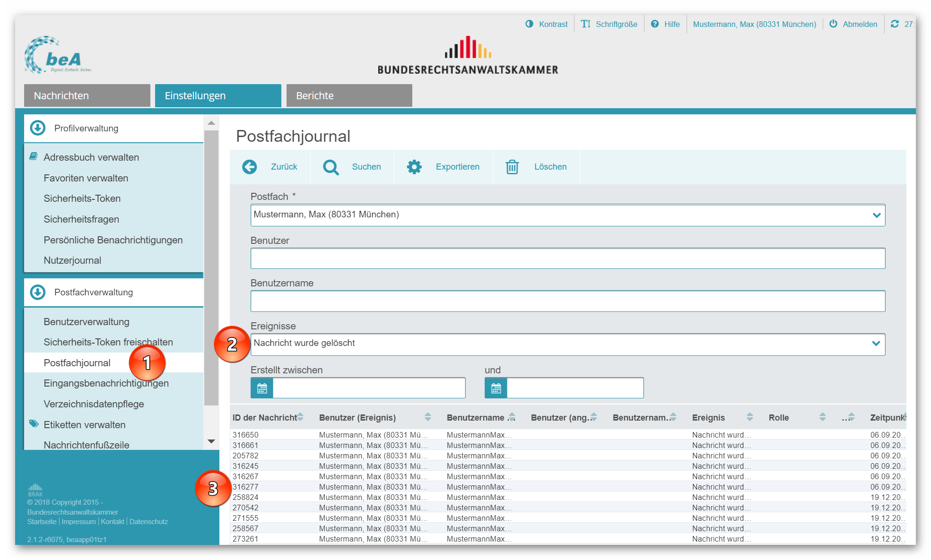Viewport: 931px width, 560px height.
Task: Click the Zurück back arrow icon
Action: 250,167
